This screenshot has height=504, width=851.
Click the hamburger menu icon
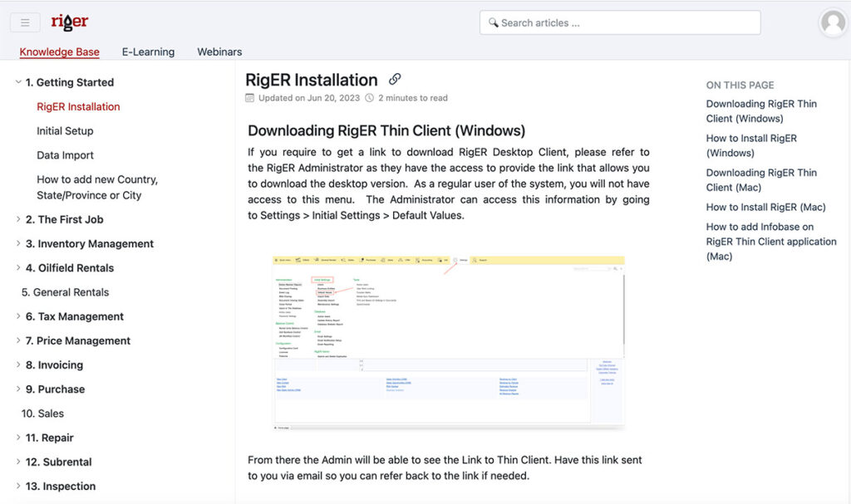click(25, 22)
